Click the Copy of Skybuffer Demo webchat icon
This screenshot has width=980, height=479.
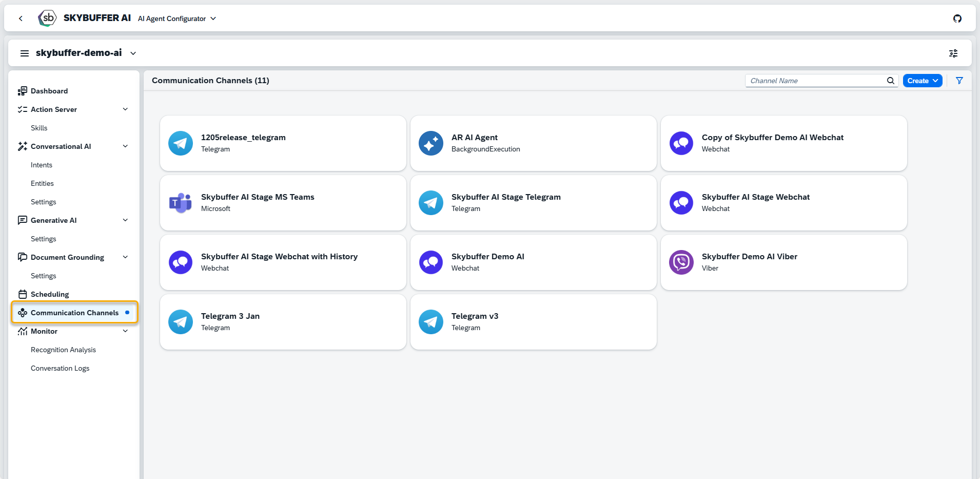point(681,143)
